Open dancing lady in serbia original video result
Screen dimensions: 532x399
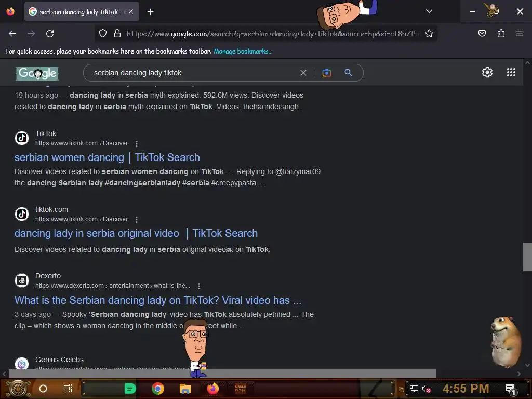point(136,233)
